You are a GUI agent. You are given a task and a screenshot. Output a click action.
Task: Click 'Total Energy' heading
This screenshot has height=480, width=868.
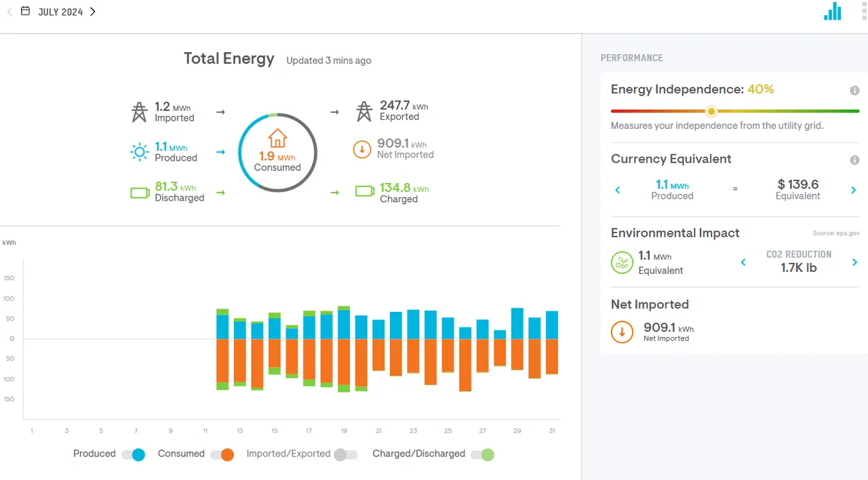229,58
